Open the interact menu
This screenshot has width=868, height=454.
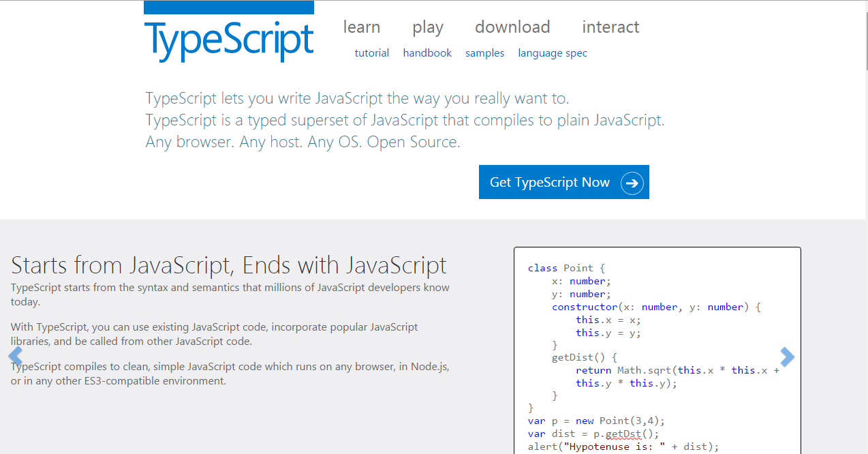coord(610,27)
